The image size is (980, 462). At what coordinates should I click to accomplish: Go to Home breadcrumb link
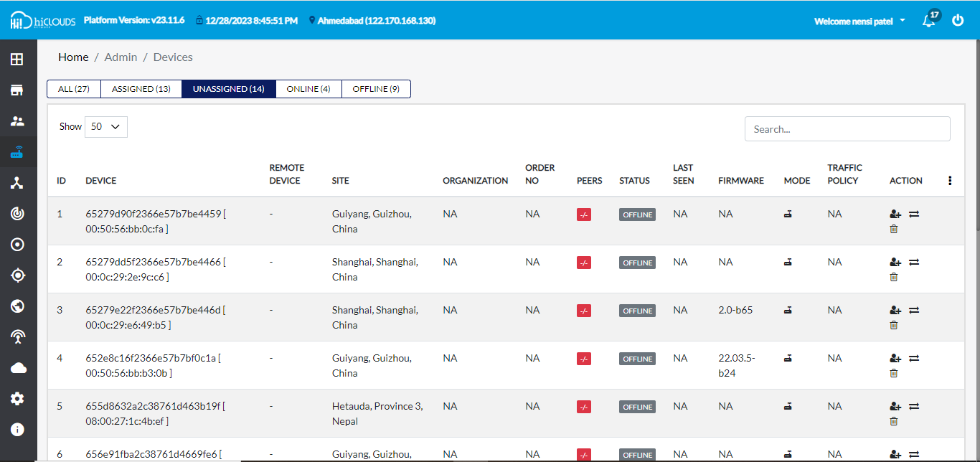(73, 57)
